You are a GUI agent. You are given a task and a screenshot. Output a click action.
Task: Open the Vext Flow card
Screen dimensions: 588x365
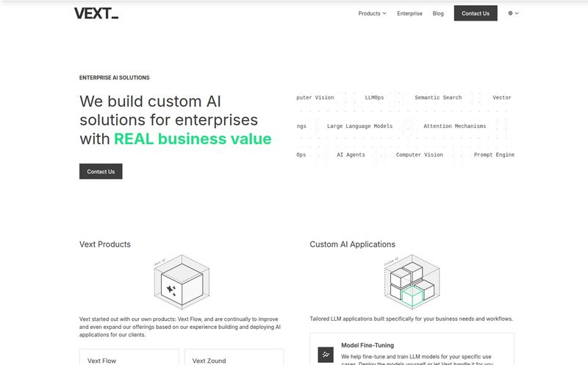[129, 357]
